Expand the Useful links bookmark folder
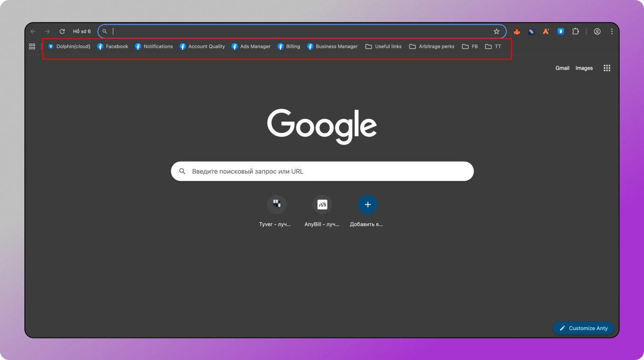 point(383,46)
